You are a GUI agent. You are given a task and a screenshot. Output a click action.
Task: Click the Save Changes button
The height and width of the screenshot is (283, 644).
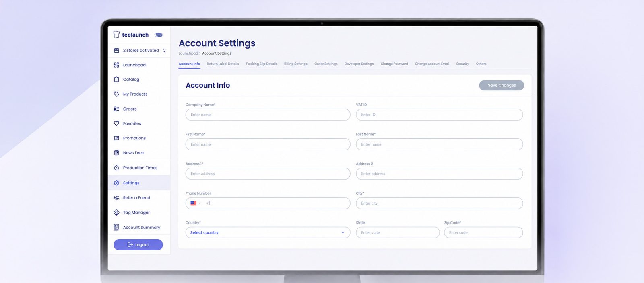502,85
